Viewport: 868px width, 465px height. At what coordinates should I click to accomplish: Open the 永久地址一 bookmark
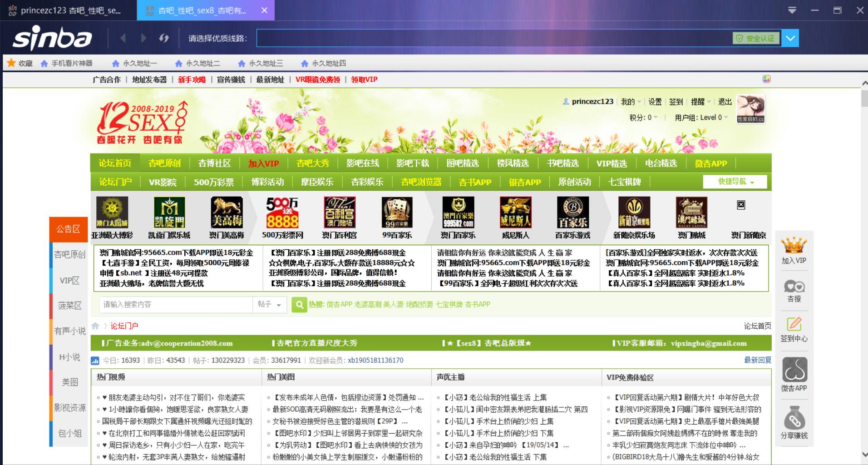[x=134, y=63]
